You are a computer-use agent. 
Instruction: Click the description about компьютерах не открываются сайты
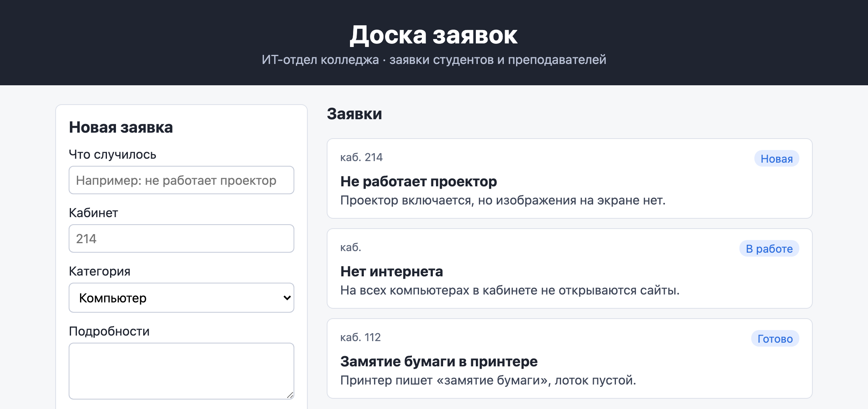tap(510, 291)
